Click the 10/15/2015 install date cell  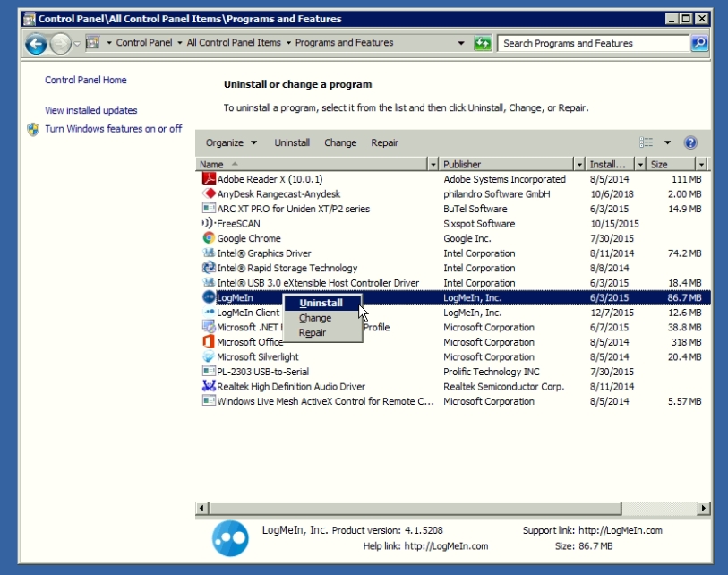(614, 223)
